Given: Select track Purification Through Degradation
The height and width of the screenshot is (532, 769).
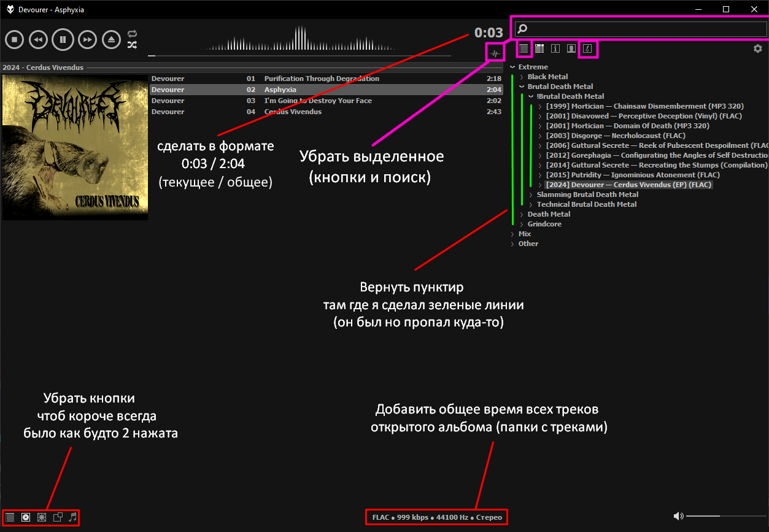Looking at the screenshot, I should [x=321, y=79].
